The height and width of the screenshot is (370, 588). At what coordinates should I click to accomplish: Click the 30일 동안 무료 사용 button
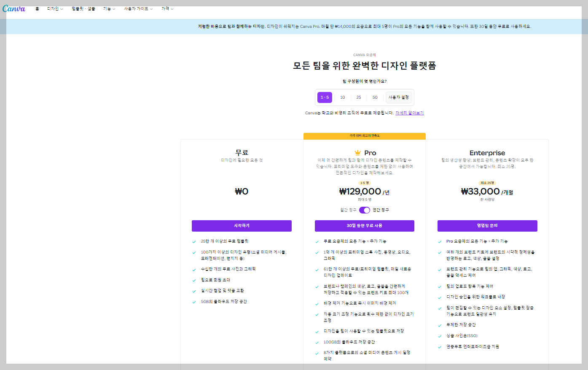[x=365, y=226]
